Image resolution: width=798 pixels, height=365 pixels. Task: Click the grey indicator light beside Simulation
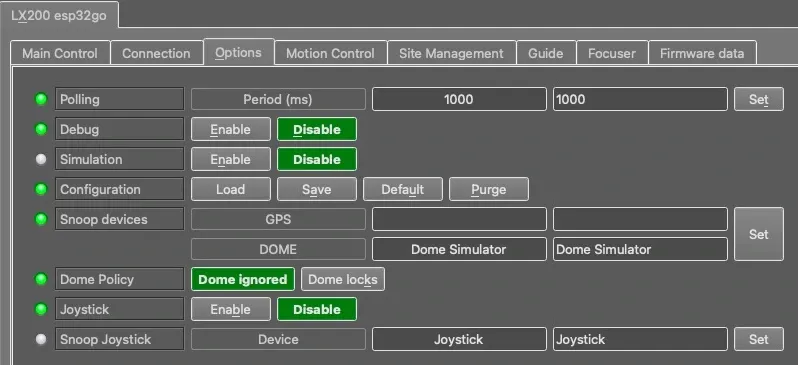coord(41,159)
